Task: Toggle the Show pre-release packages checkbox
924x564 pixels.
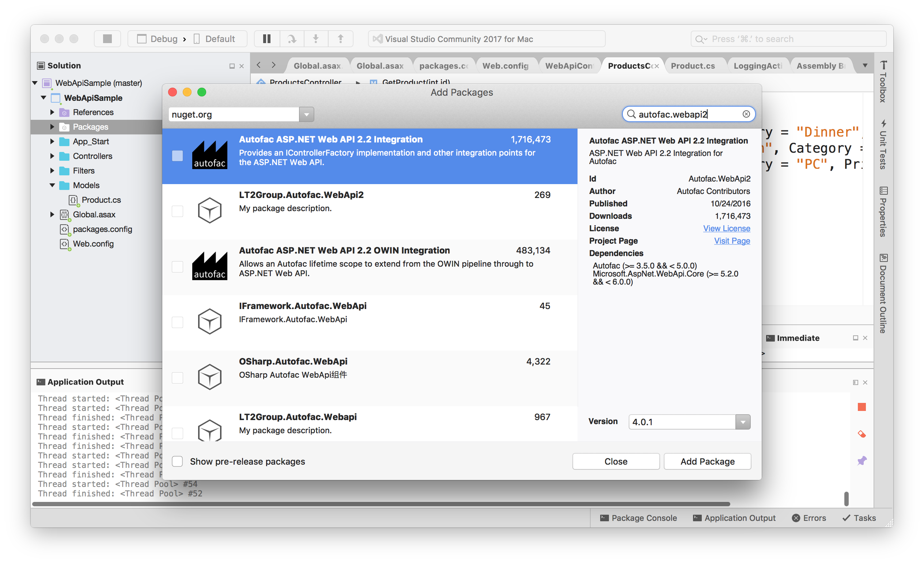Action: click(178, 461)
